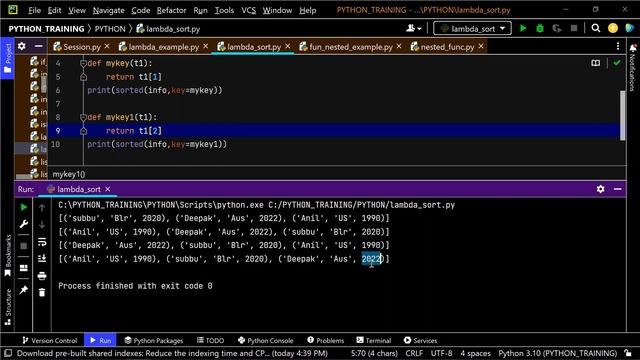The width and height of the screenshot is (640, 360).
Task: Click mykey1() breadcrumb under editor
Action: [69, 174]
